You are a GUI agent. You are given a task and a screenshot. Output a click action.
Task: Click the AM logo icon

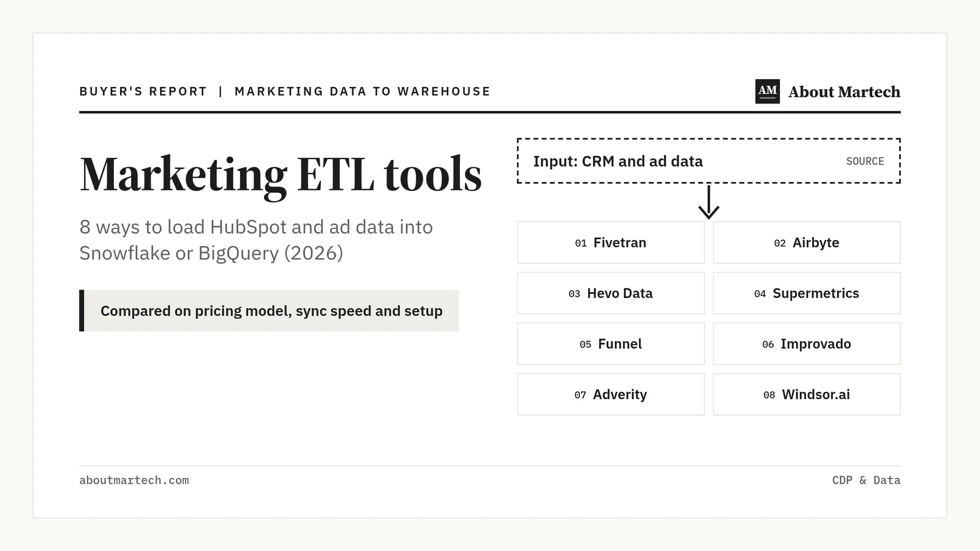(x=767, y=91)
